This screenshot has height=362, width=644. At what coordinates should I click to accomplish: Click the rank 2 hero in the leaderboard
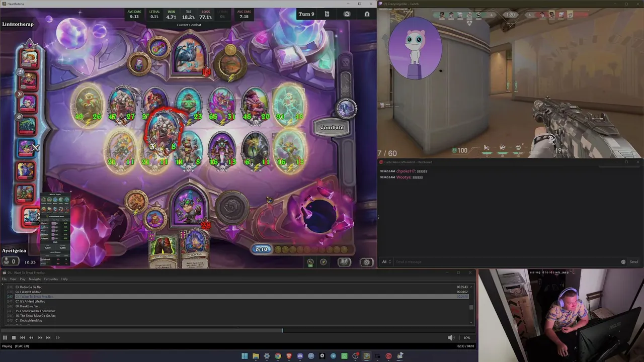click(28, 80)
